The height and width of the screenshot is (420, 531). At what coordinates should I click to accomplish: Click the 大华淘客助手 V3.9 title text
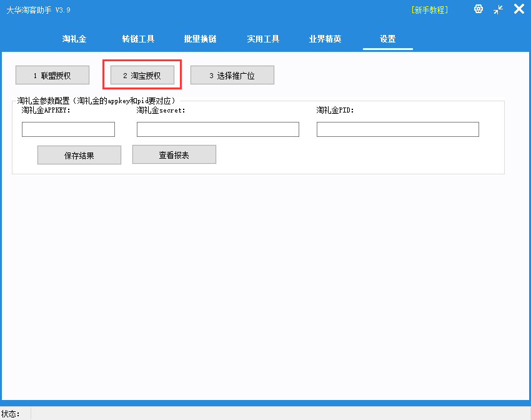point(38,10)
